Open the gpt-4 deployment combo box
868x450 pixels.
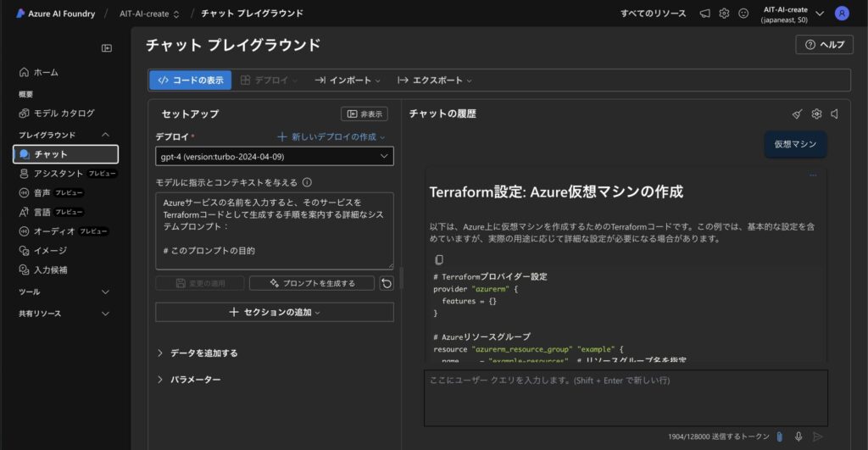(275, 157)
